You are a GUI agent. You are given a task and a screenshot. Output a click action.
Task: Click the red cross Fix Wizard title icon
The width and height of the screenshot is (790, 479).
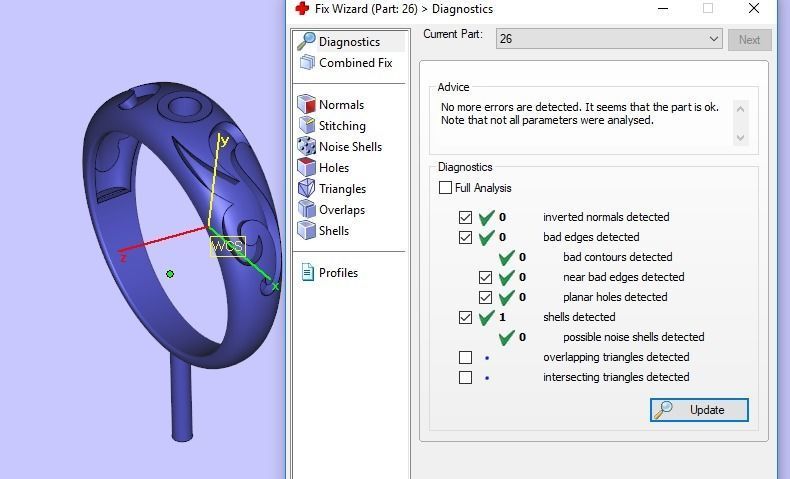(302, 9)
